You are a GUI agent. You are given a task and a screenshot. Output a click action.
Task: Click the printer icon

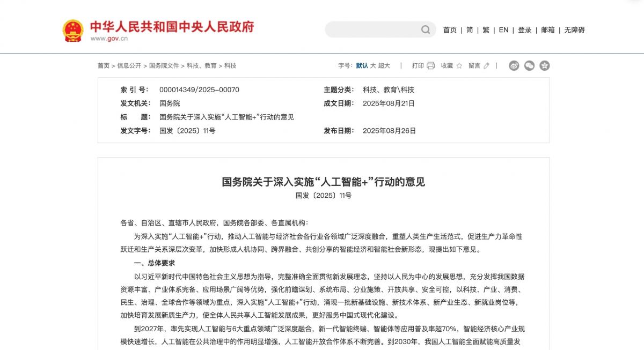[430, 66]
